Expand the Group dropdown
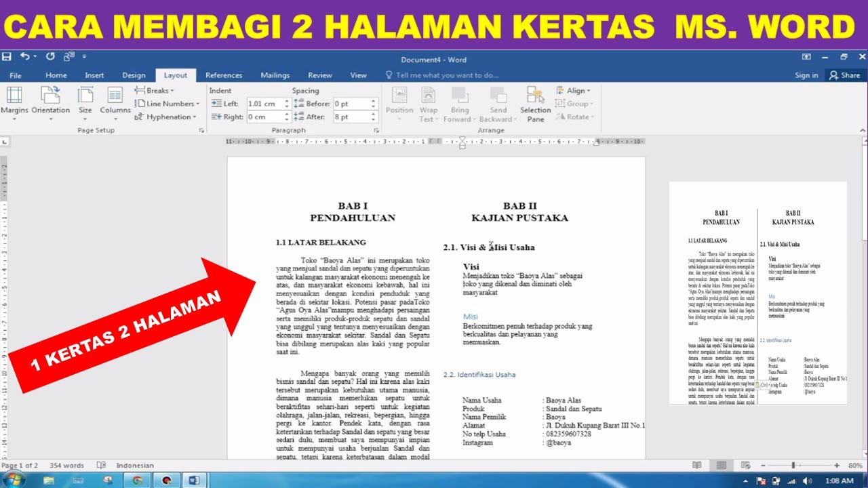This screenshot has height=488, width=868. 574,104
